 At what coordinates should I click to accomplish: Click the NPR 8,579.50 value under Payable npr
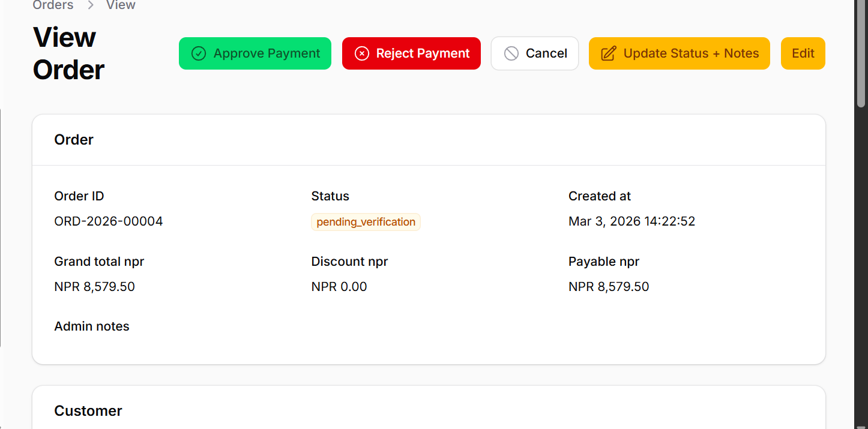[x=609, y=287]
